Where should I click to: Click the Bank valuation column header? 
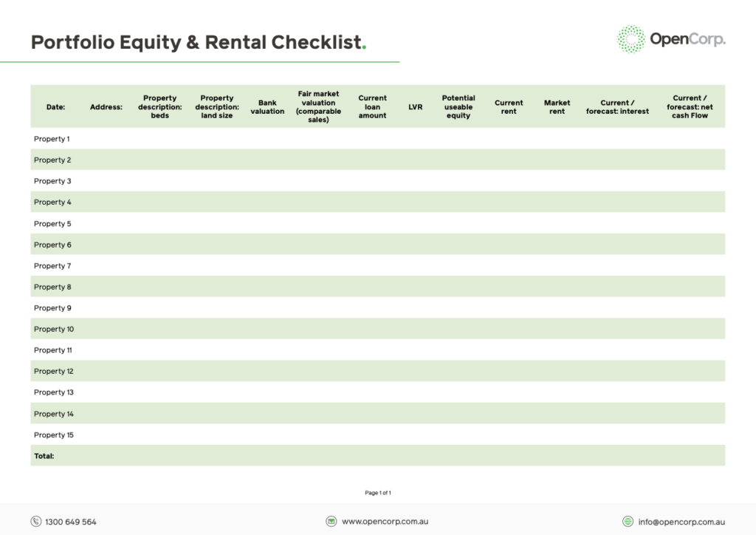point(267,107)
